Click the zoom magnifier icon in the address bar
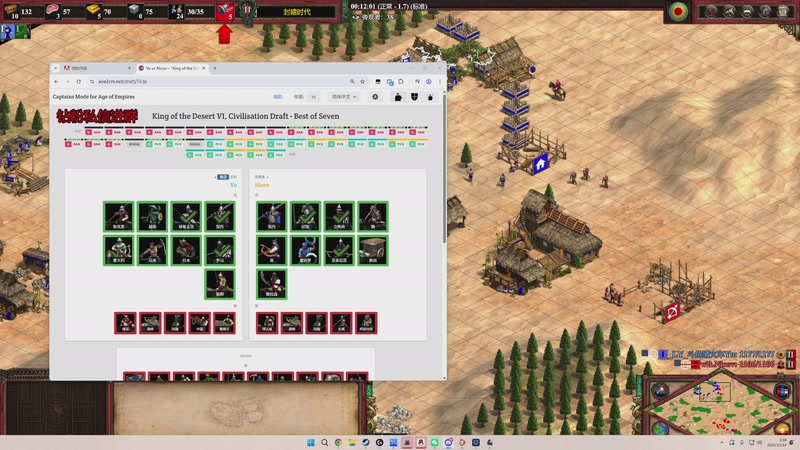This screenshot has width=800, height=450. (x=352, y=81)
